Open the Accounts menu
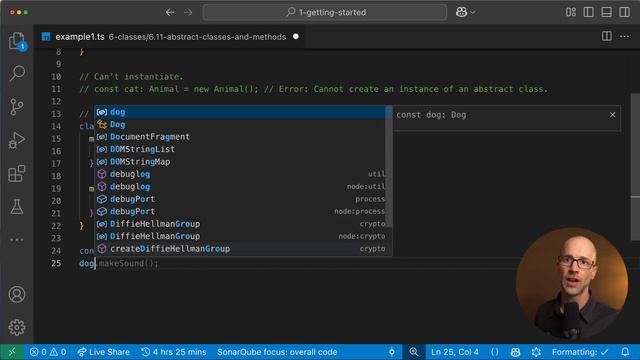Image resolution: width=640 pixels, height=360 pixels. click(17, 294)
